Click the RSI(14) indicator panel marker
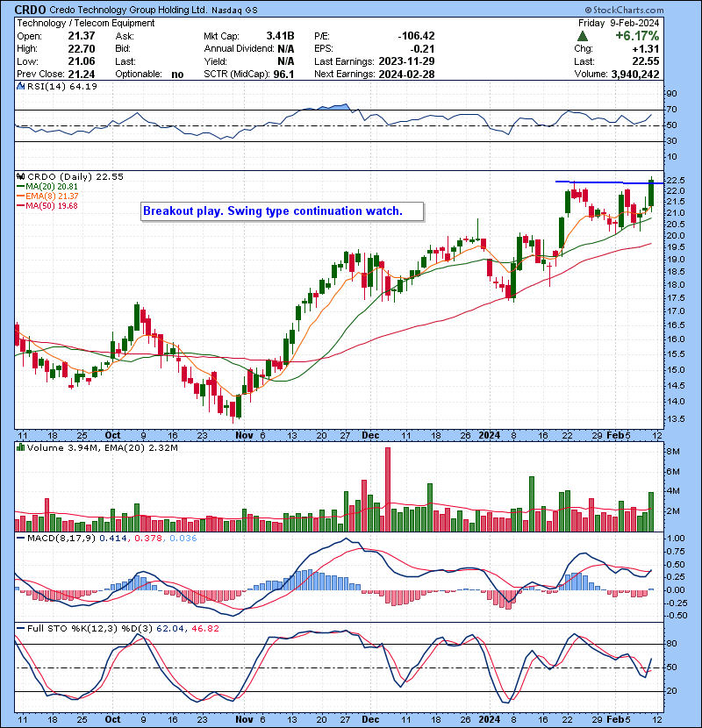702x728 pixels. click(x=19, y=87)
